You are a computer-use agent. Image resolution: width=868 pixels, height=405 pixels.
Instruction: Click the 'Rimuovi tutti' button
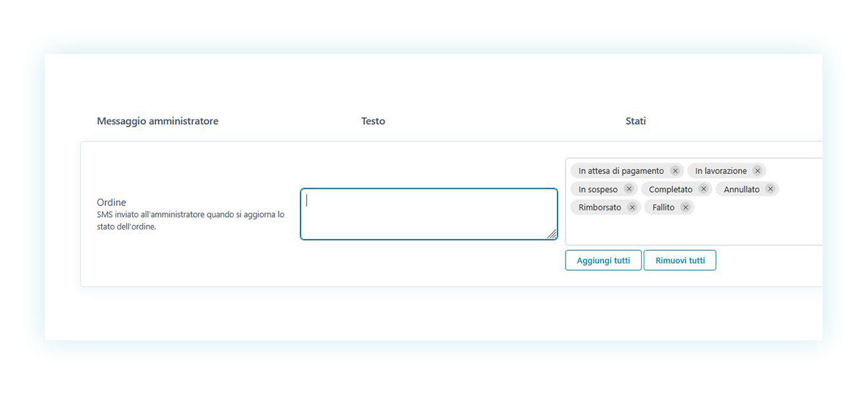680,260
